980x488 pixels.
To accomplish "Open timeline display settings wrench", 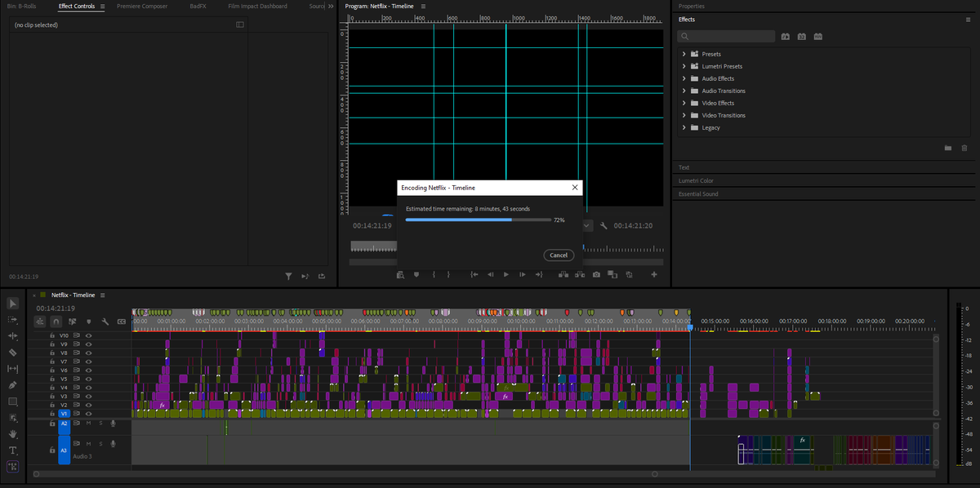I will [105, 322].
